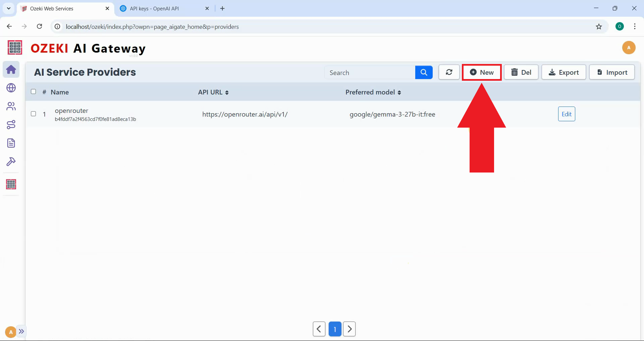Go to next page with arrow control
644x341 pixels.
click(x=350, y=329)
